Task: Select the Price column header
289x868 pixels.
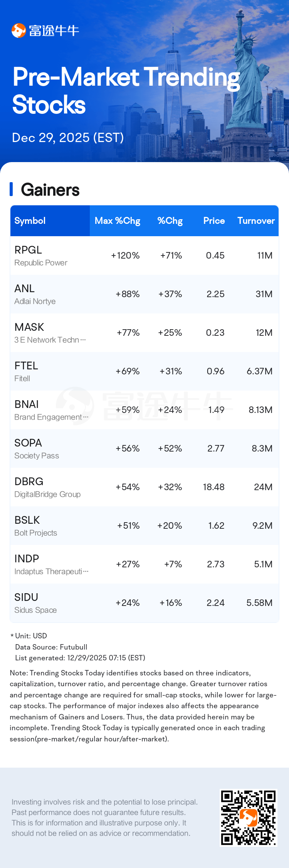Action: 214,221
